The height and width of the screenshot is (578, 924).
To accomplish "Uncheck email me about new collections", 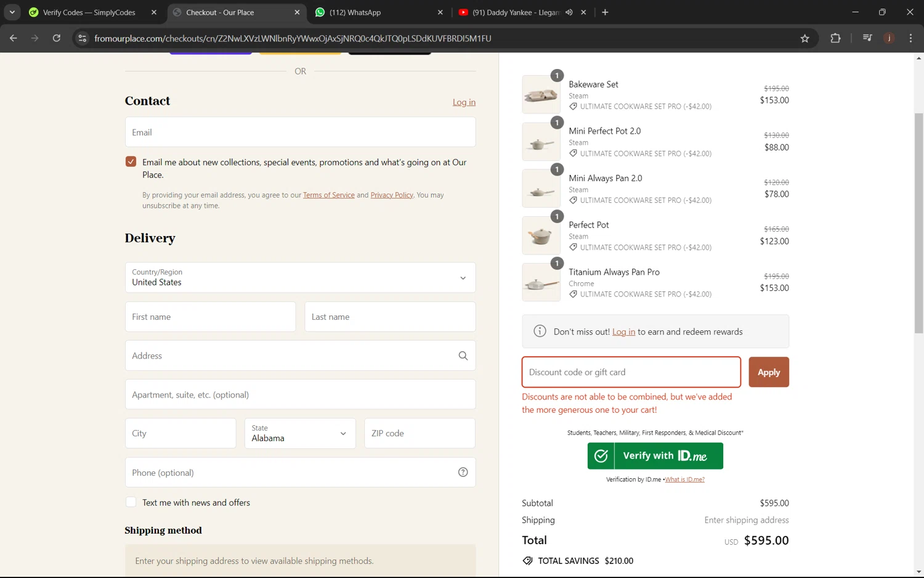I will pyautogui.click(x=131, y=161).
